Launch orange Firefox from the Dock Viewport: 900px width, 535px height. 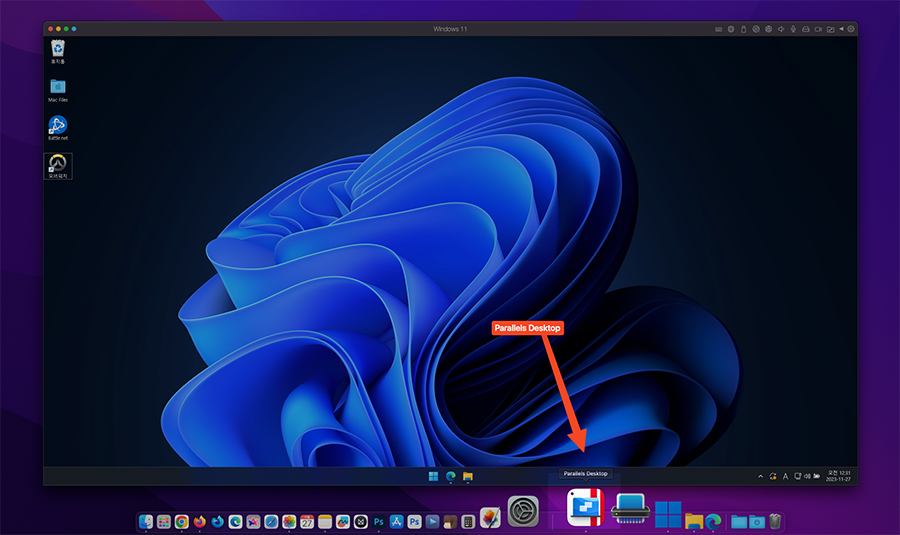coord(199,521)
